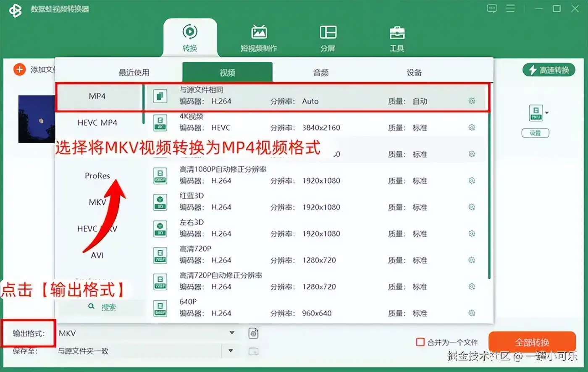Select the 高清1080P自动修正分辨率 preset
The height and width of the screenshot is (372, 588).
tap(316, 176)
